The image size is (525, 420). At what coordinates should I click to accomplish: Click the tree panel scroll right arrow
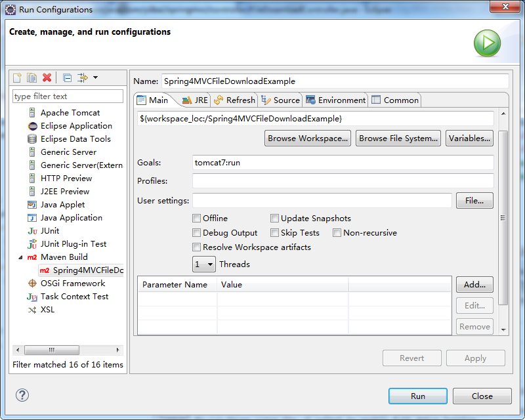pyautogui.click(x=118, y=350)
